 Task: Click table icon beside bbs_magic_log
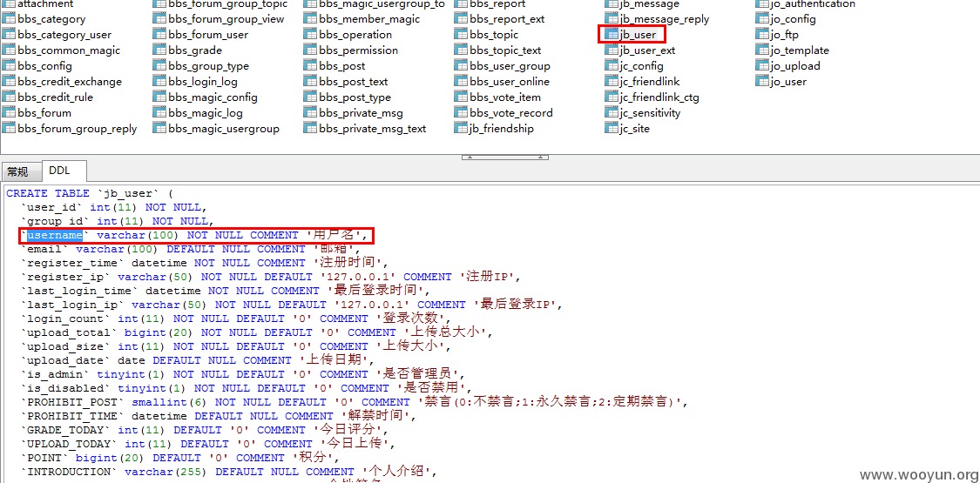pos(159,113)
